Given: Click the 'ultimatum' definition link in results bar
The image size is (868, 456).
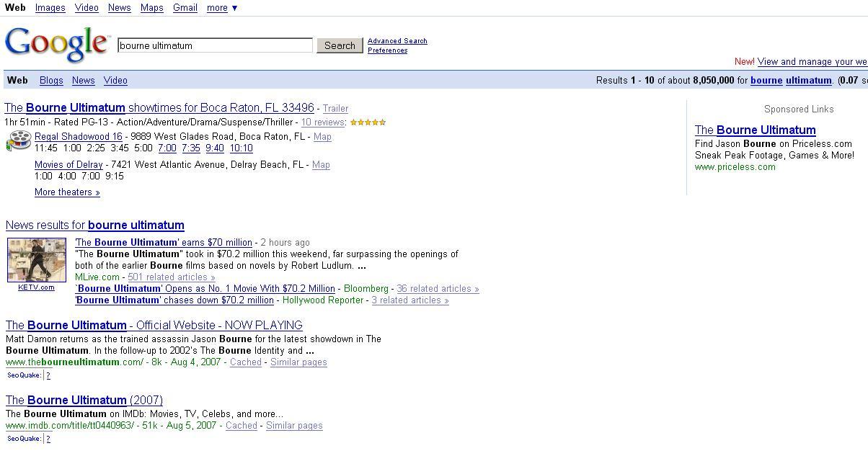Looking at the screenshot, I should click(808, 81).
